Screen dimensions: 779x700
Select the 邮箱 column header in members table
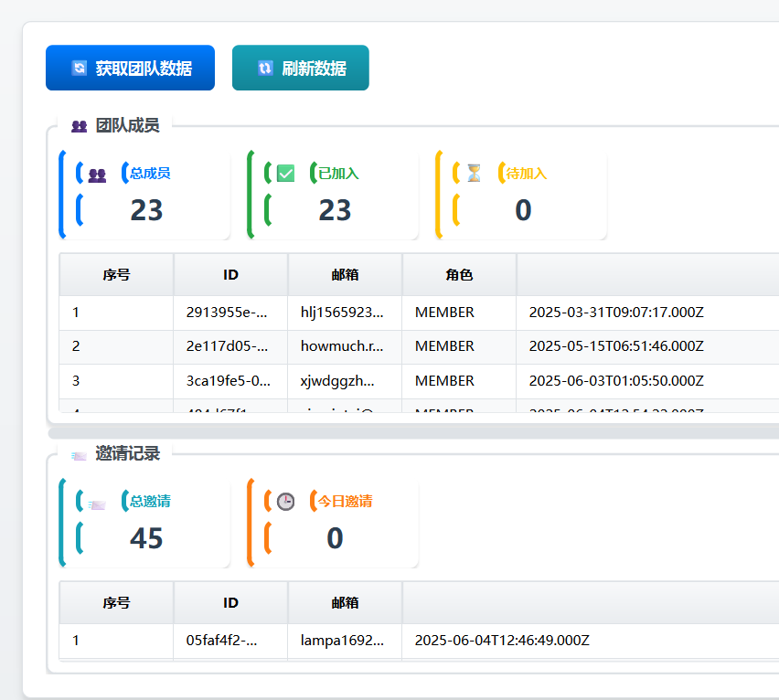click(x=345, y=274)
